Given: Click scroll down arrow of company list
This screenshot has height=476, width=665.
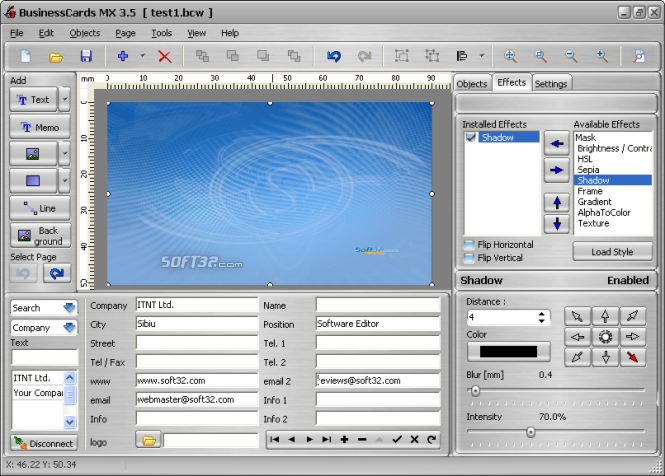Looking at the screenshot, I should [x=70, y=422].
